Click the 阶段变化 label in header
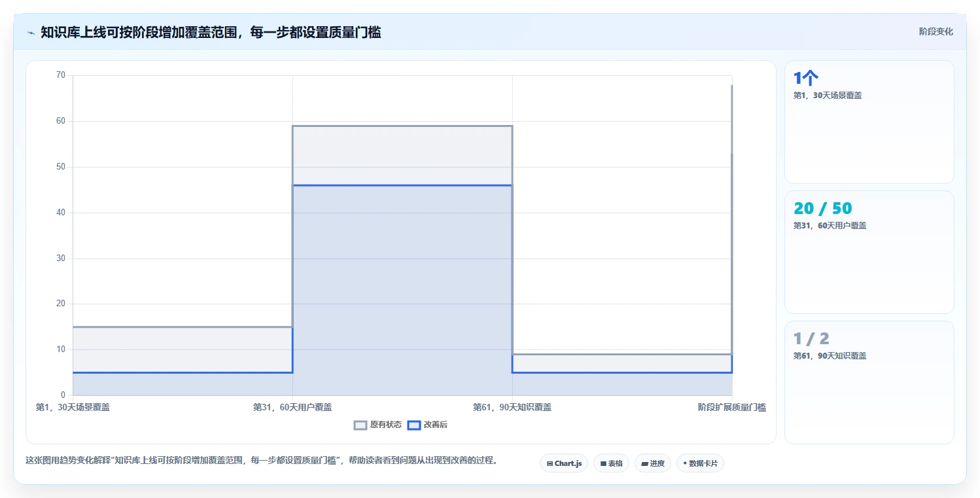Screen dimensions: 980x498 pyautogui.click(x=936, y=31)
